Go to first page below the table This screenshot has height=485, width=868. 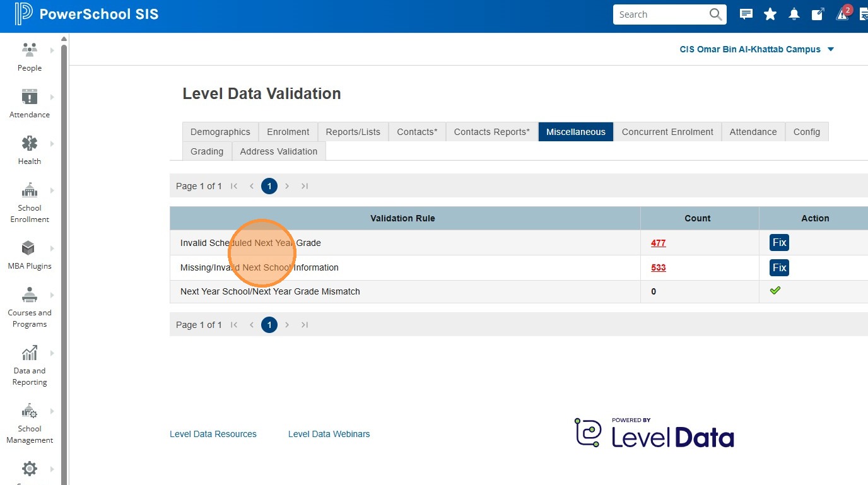click(234, 325)
